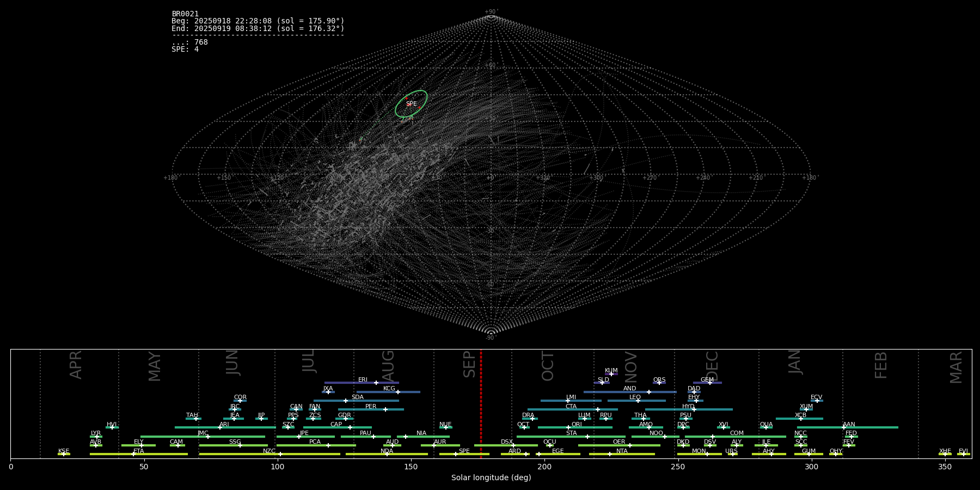Screen dimensions: 980x490
Task: Click the 'SPE: 4' count line
Action: click(185, 49)
